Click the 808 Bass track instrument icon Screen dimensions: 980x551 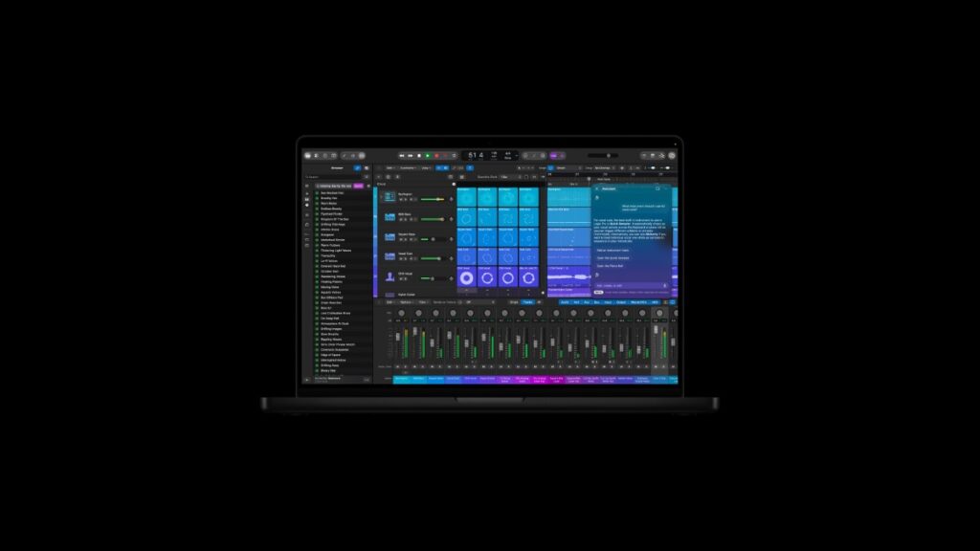click(390, 217)
